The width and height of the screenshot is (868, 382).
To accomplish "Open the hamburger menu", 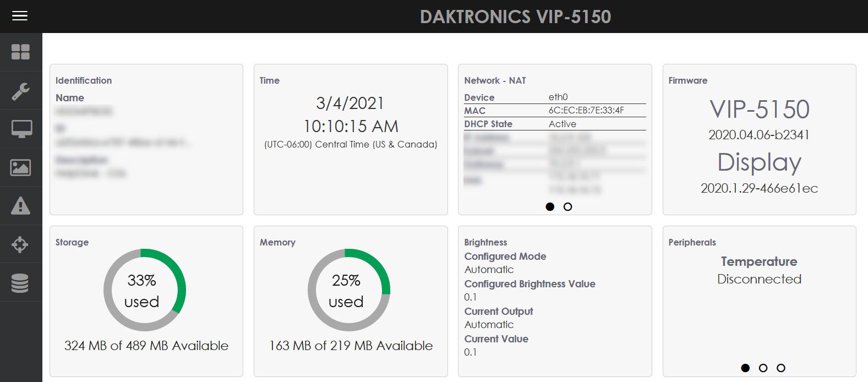I will point(20,16).
